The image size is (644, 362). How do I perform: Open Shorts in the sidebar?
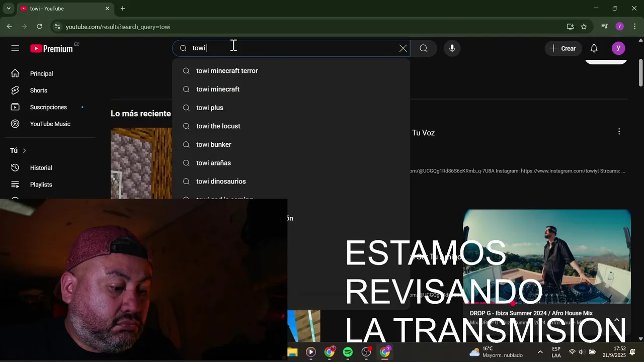pos(50,90)
